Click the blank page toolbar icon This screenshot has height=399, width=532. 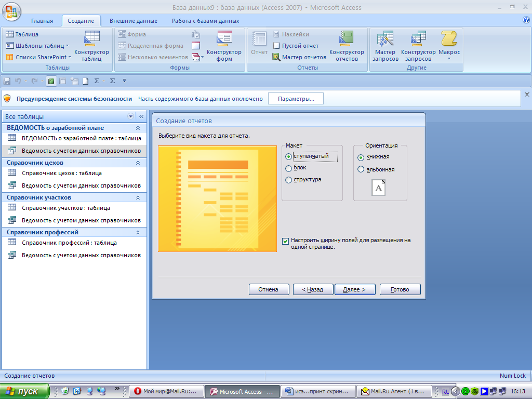(x=86, y=81)
